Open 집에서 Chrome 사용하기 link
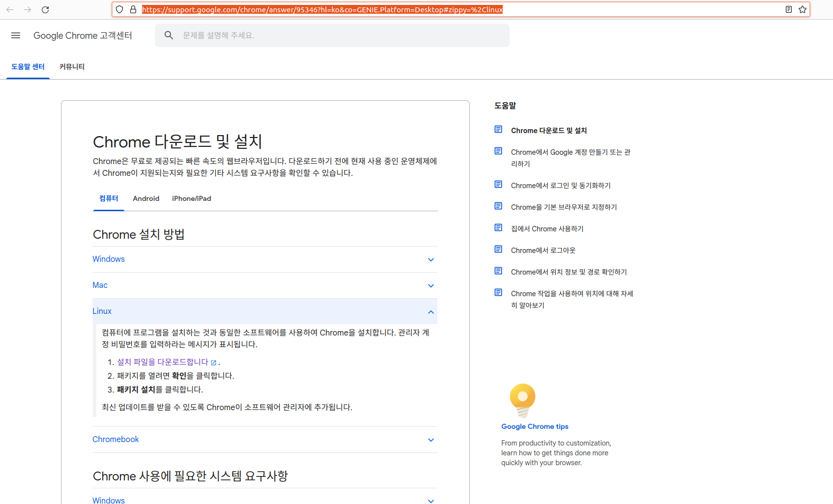The height and width of the screenshot is (504, 833). coord(547,229)
